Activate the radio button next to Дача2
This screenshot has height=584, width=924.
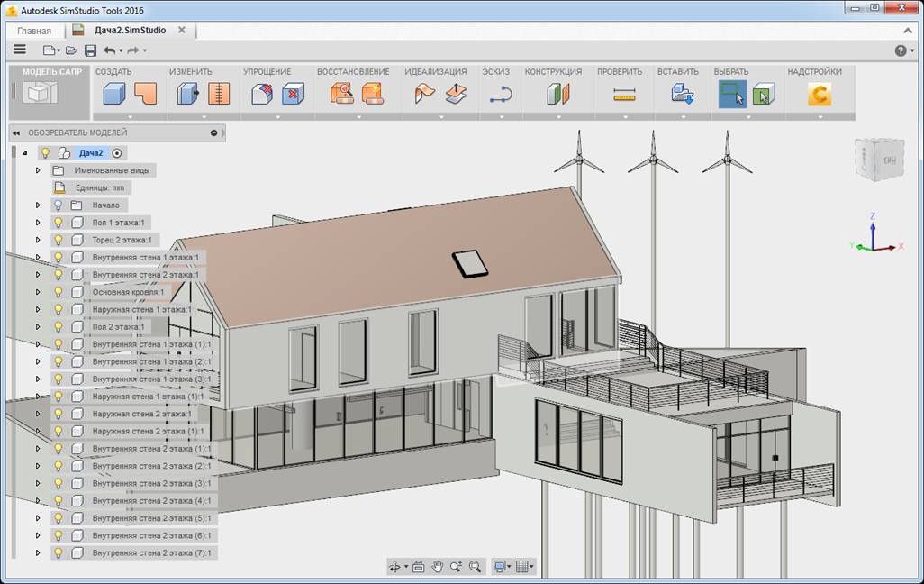tap(117, 153)
